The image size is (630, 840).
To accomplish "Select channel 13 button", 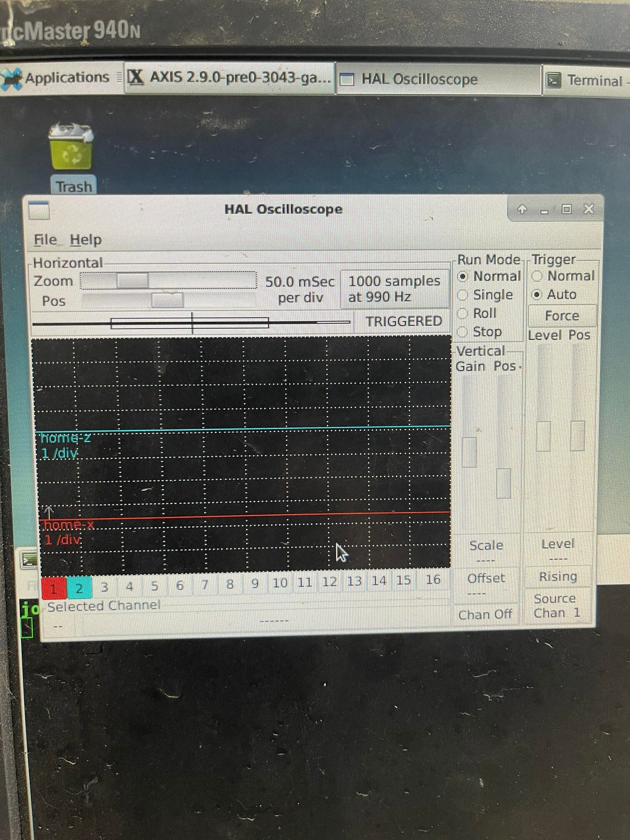I will [x=354, y=581].
